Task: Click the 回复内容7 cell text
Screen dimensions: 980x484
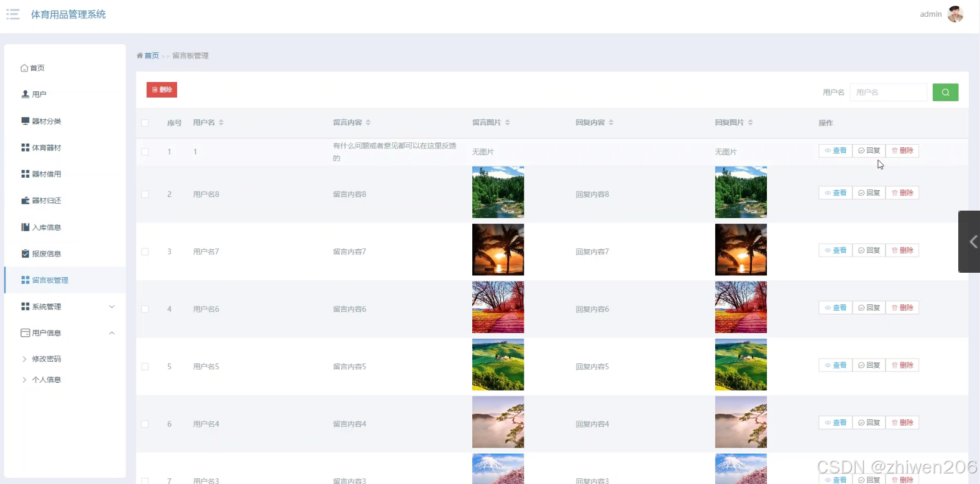Action: (x=592, y=252)
